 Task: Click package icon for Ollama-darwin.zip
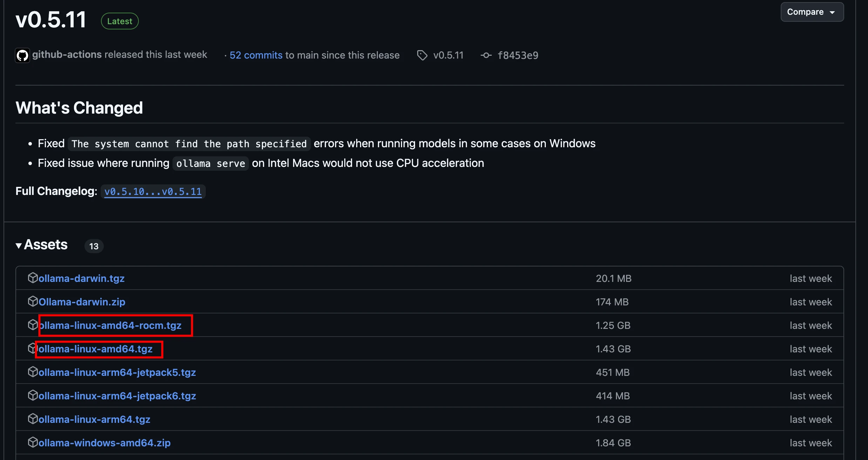coord(33,302)
